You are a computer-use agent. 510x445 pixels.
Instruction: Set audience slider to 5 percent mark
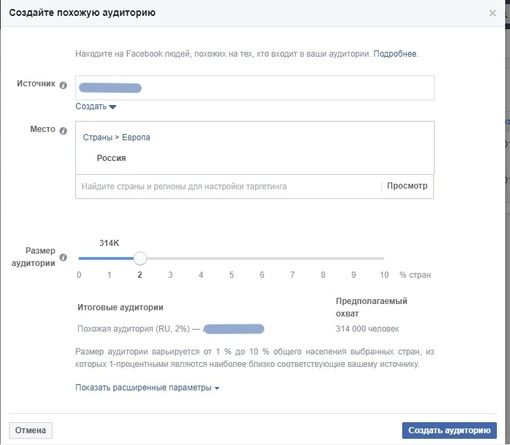click(x=231, y=258)
